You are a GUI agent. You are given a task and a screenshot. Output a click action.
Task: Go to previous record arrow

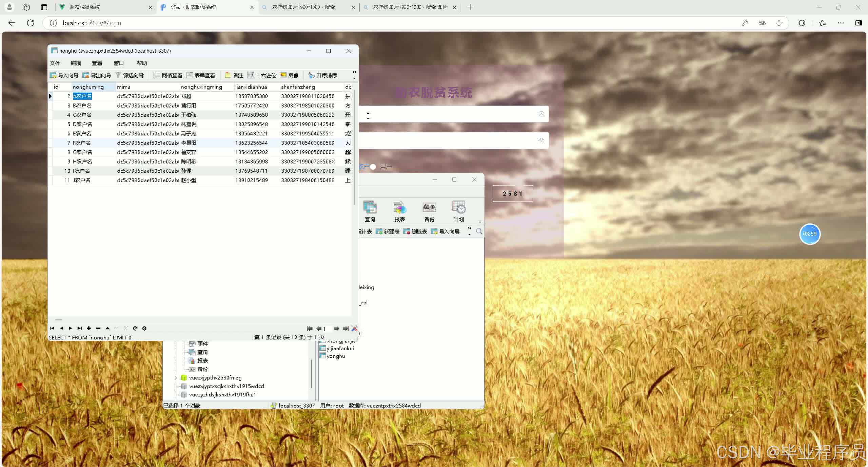pyautogui.click(x=61, y=328)
